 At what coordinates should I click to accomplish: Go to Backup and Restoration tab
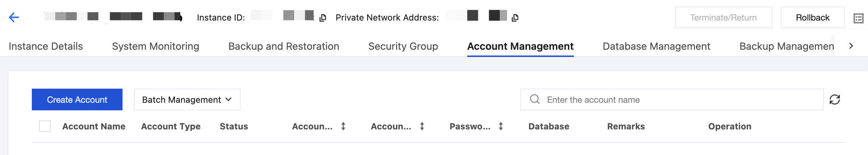coord(284,46)
